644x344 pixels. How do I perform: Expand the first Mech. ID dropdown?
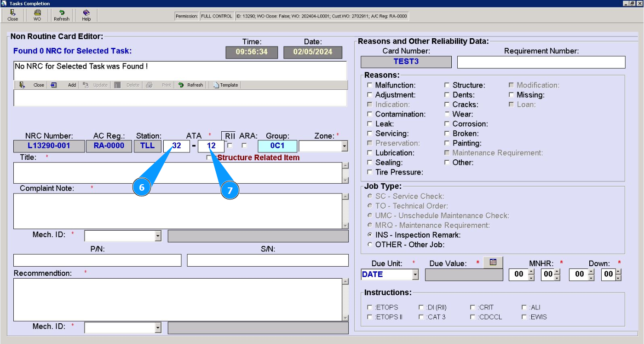click(x=158, y=236)
